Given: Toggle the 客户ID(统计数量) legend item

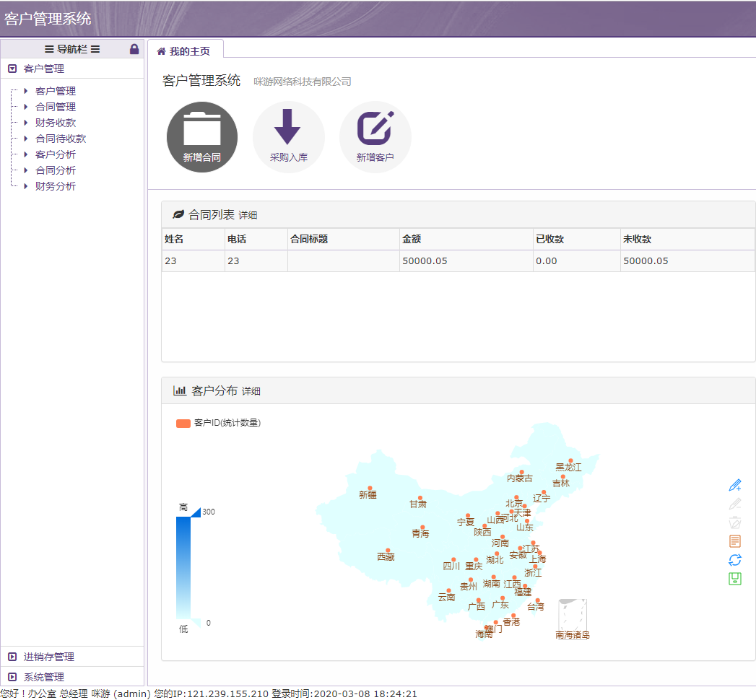Looking at the screenshot, I should (218, 423).
